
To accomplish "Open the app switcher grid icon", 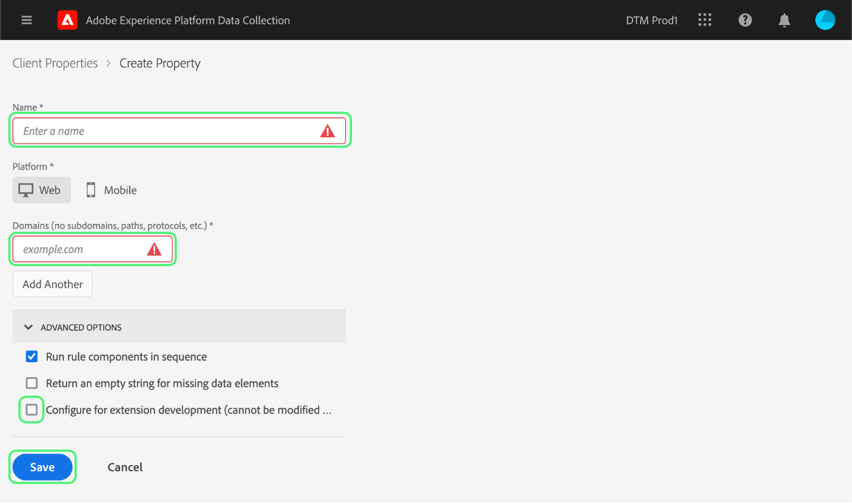I will point(705,20).
